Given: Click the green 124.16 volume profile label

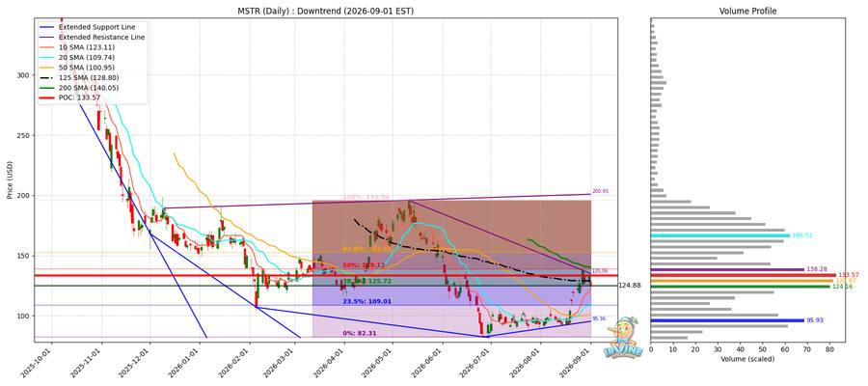Looking at the screenshot, I should coord(841,287).
